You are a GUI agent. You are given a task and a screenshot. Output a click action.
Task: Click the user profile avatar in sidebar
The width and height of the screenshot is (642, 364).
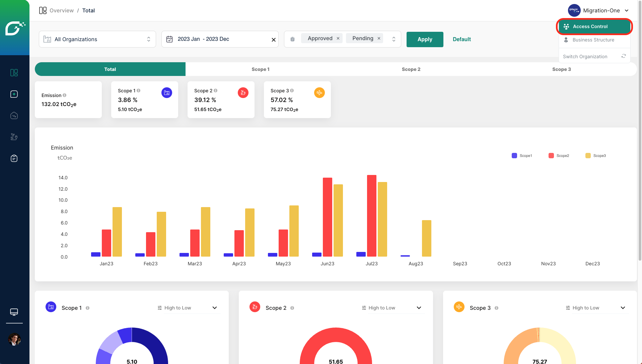[x=14, y=339]
